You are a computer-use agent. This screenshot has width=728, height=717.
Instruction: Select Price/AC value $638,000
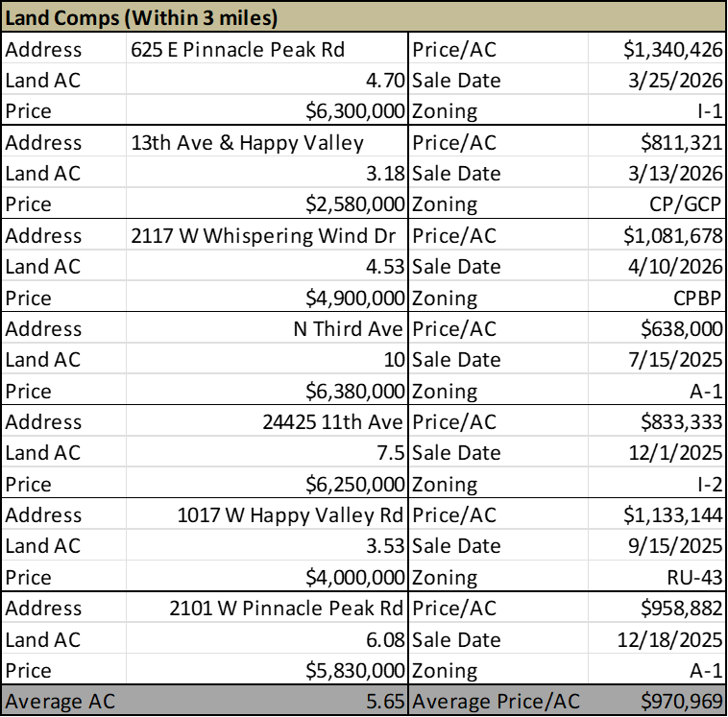[657, 328]
